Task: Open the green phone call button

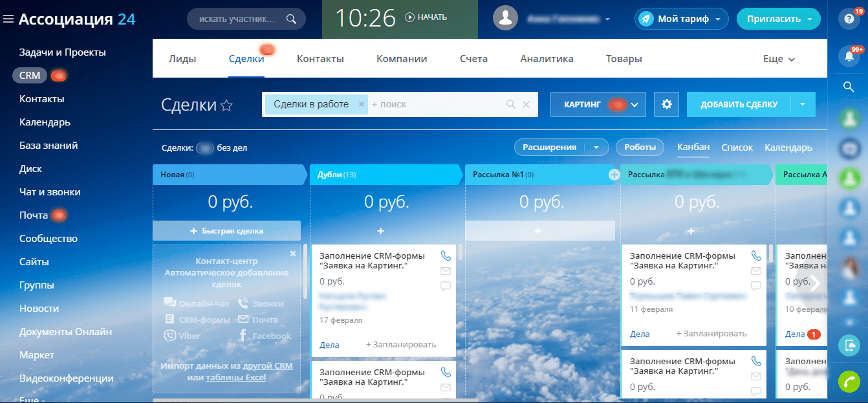Action: tap(848, 382)
